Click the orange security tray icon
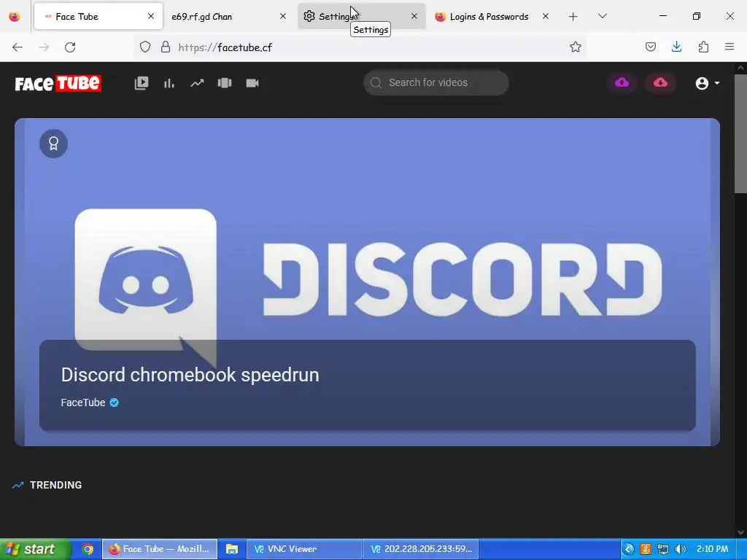Viewport: 747px width, 560px height. click(646, 549)
